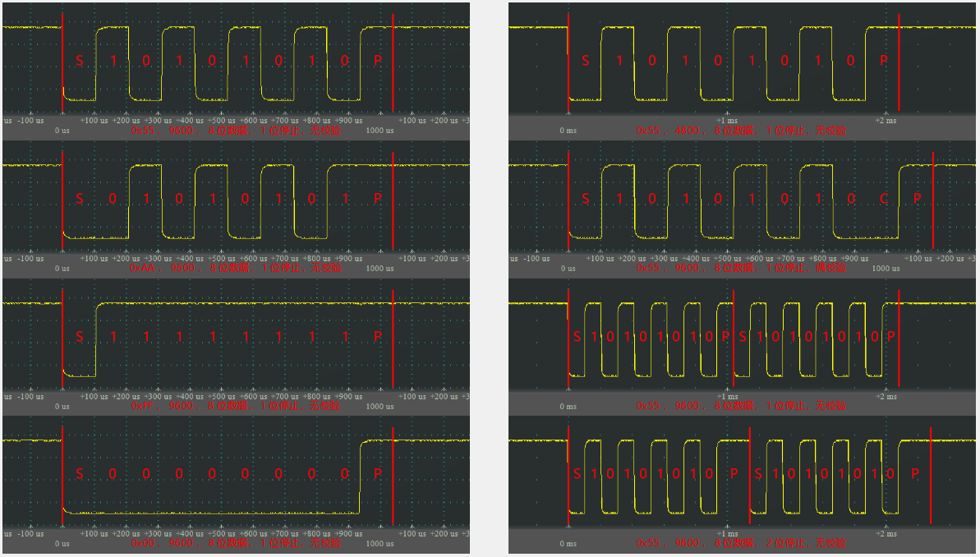Click the '0 us' axis label in 0x00 panel

(x=62, y=544)
